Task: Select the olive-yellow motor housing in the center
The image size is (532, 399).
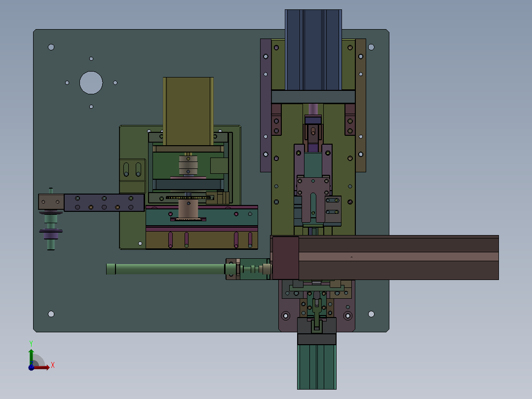Action: [x=189, y=112]
